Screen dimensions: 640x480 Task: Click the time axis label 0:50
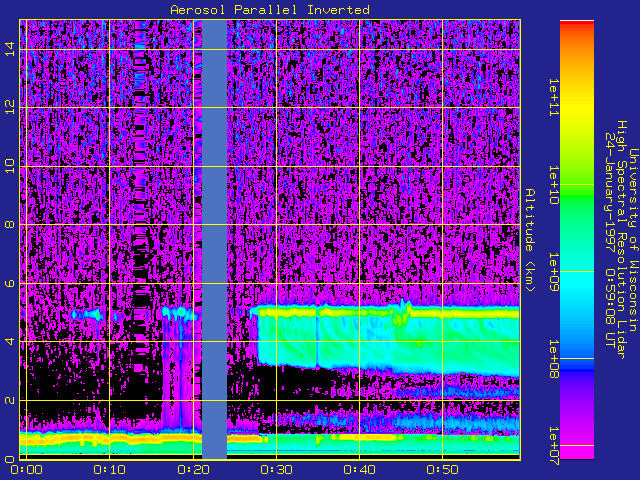click(x=443, y=470)
